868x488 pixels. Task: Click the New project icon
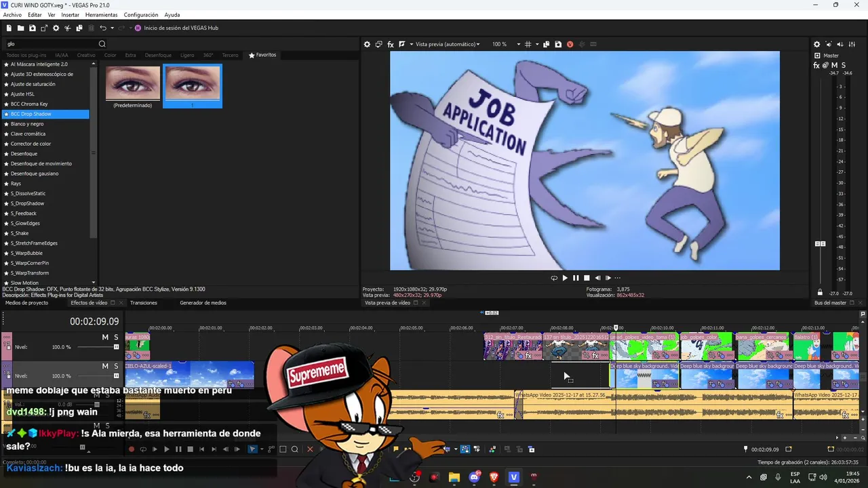point(9,28)
